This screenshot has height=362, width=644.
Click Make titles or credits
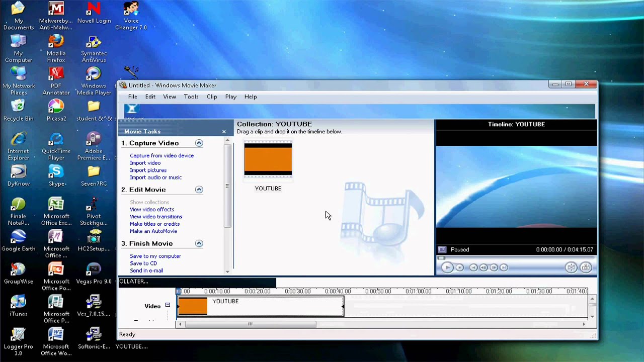pyautogui.click(x=154, y=224)
